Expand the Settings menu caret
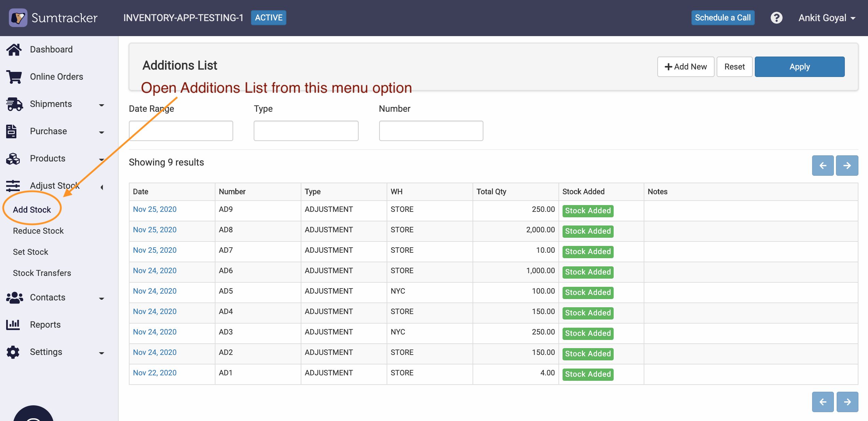868x421 pixels. pyautogui.click(x=102, y=353)
